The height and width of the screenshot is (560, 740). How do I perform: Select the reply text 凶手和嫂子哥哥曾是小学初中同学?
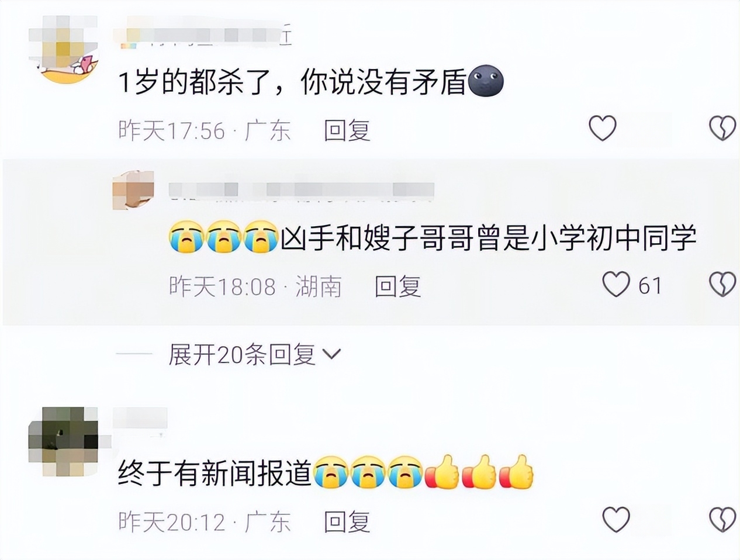click(489, 238)
